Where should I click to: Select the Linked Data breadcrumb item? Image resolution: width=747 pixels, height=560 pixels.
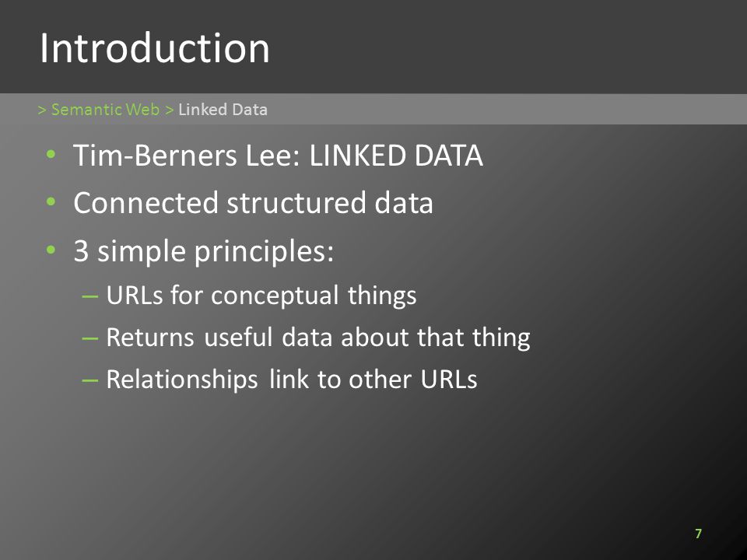(x=223, y=110)
